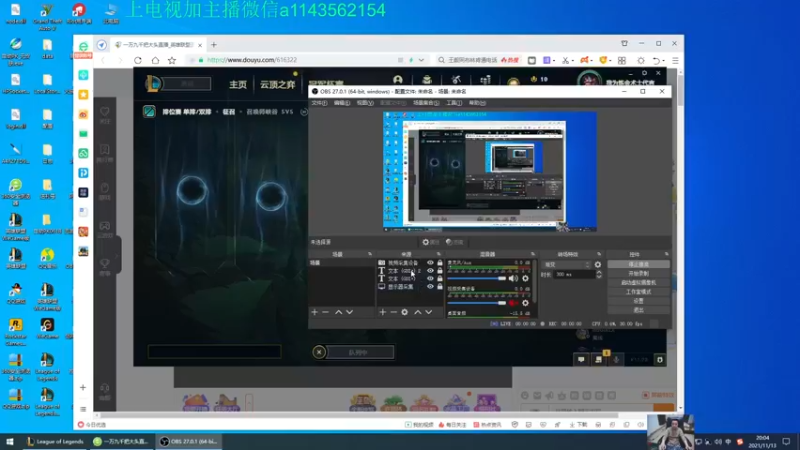This screenshot has height=450, width=800.
Task: Open League profile icon in top bar
Action: pos(398,80)
